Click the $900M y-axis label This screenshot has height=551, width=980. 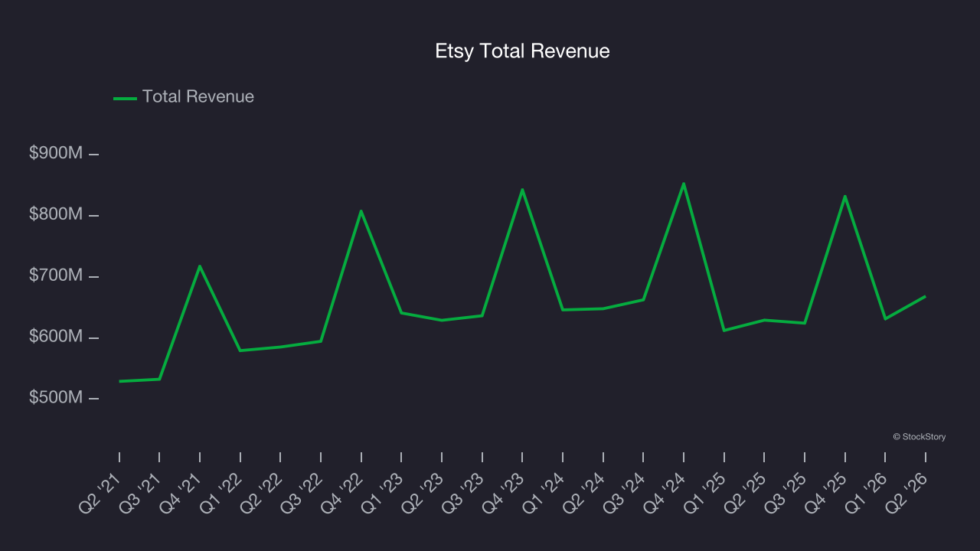56,153
